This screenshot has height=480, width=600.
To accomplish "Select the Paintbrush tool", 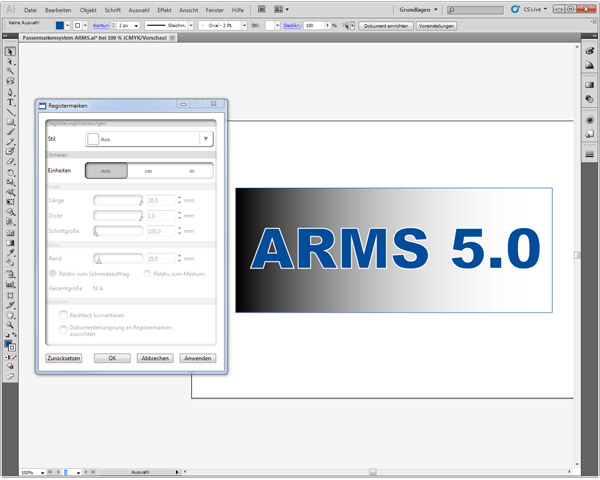I will (x=10, y=132).
